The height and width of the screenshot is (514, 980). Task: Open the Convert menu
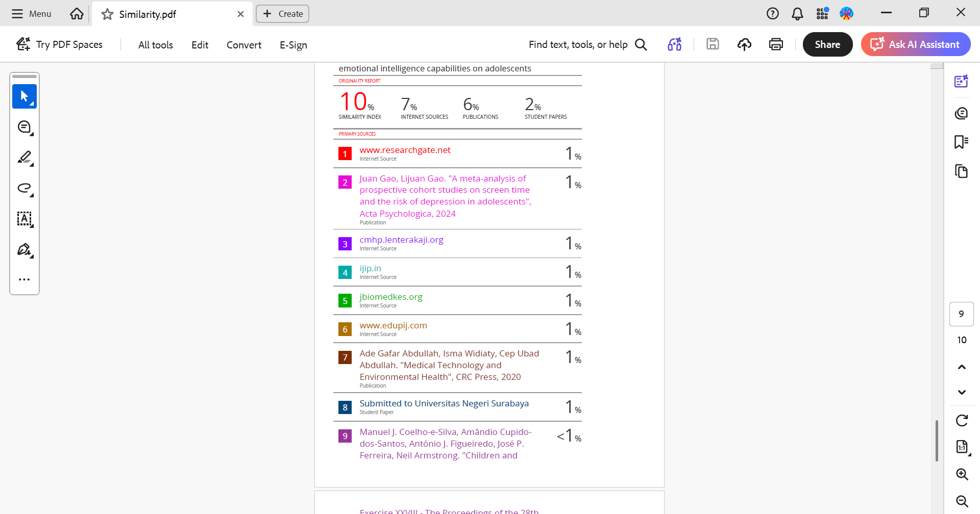(x=243, y=45)
